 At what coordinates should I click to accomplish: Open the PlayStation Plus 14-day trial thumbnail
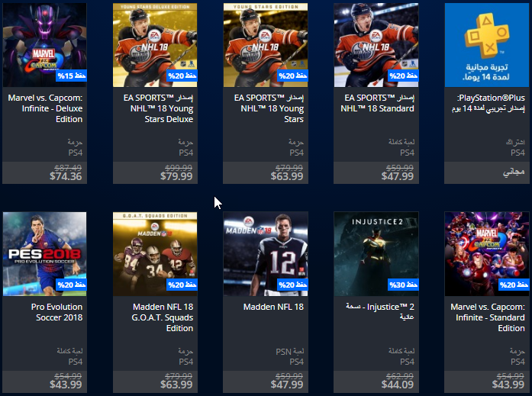tap(486, 45)
